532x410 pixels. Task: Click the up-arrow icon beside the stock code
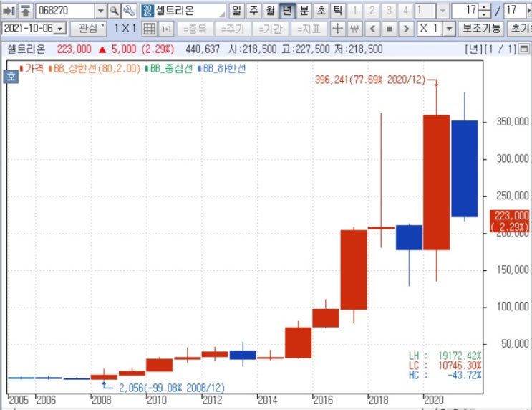(25, 11)
